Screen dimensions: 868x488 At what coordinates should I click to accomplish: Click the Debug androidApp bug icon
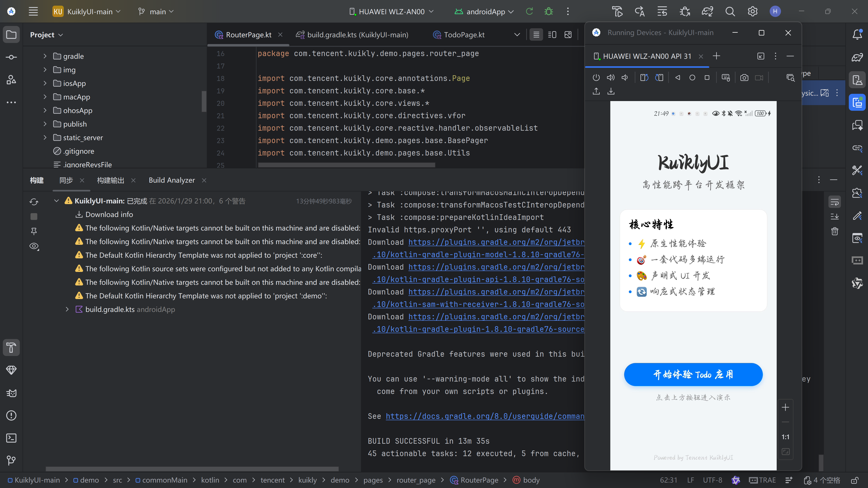tap(549, 12)
